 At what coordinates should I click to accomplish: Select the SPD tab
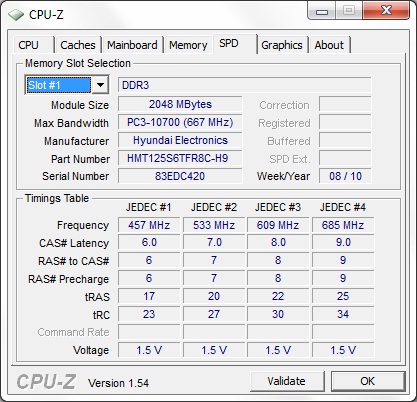pos(235,43)
